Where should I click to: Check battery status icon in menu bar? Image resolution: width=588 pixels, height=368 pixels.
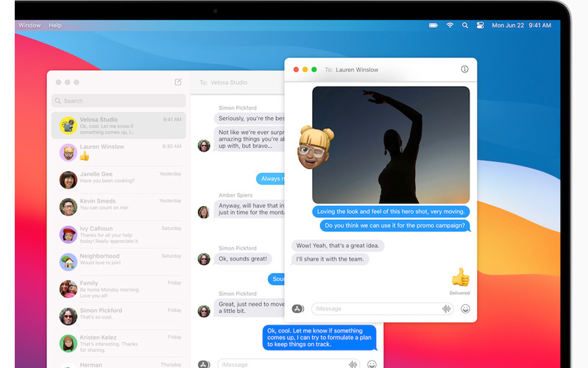pyautogui.click(x=433, y=25)
